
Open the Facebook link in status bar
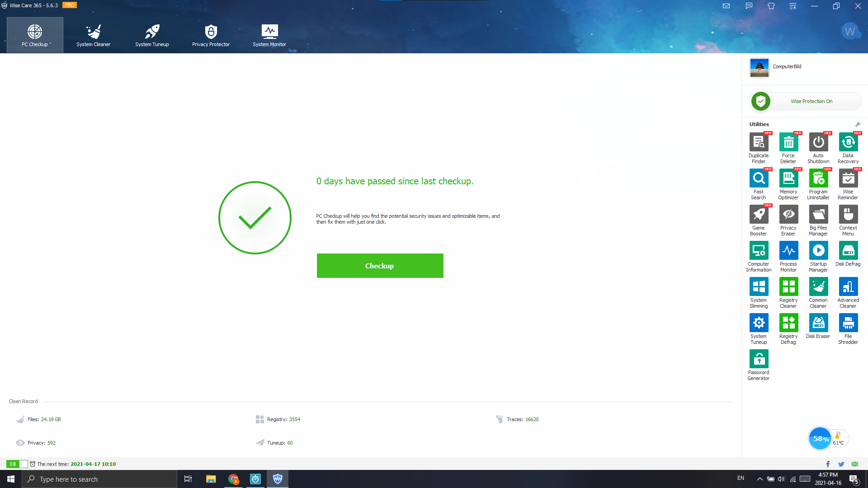coord(828,464)
